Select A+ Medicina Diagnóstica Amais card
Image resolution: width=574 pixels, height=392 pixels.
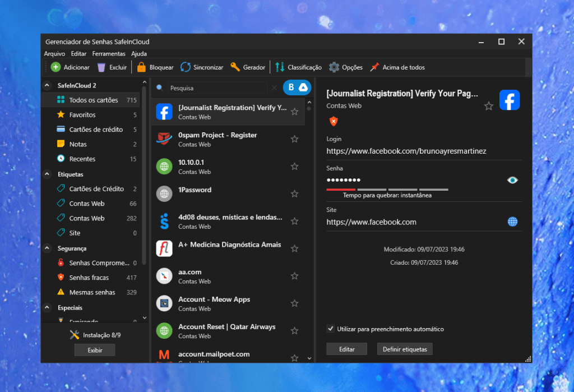pos(228,249)
